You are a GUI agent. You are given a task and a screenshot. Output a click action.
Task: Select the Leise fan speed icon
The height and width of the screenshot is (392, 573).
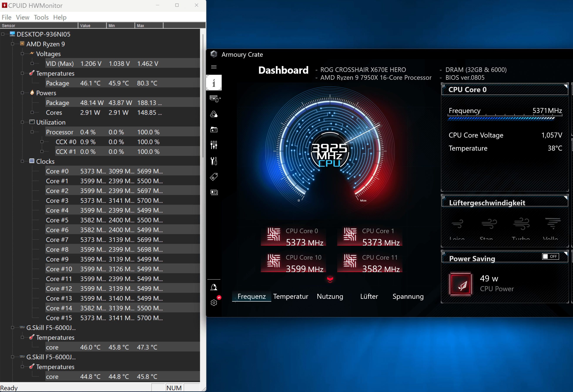[457, 224]
